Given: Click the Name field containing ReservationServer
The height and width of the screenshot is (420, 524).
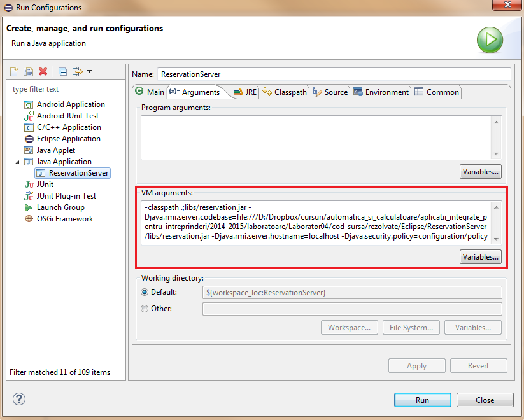Looking at the screenshot, I should [334, 74].
